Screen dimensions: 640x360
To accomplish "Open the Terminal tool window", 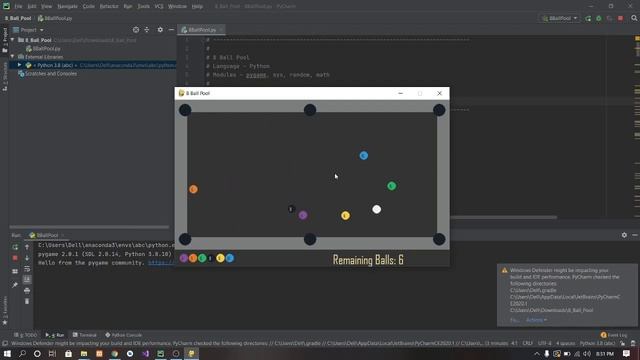I will tap(84, 335).
